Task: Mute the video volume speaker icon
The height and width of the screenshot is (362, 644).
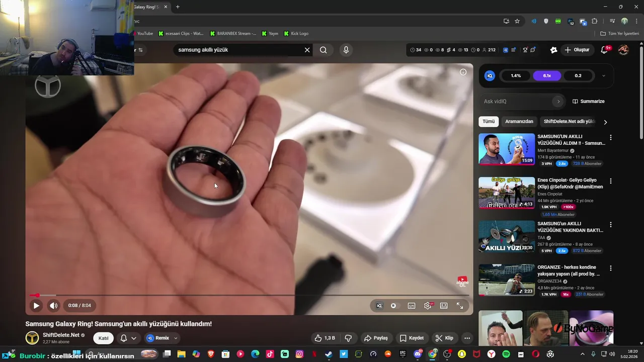Action: pos(53,305)
